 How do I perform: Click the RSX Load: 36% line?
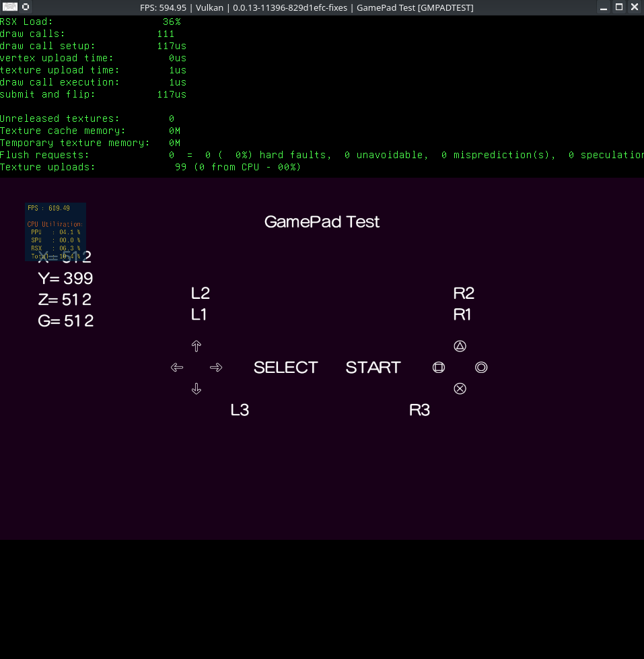click(x=90, y=22)
